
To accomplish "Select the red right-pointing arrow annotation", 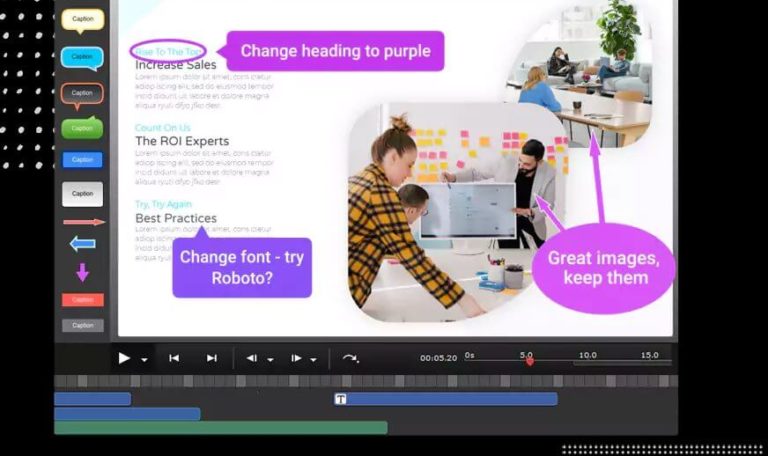I will 84,222.
